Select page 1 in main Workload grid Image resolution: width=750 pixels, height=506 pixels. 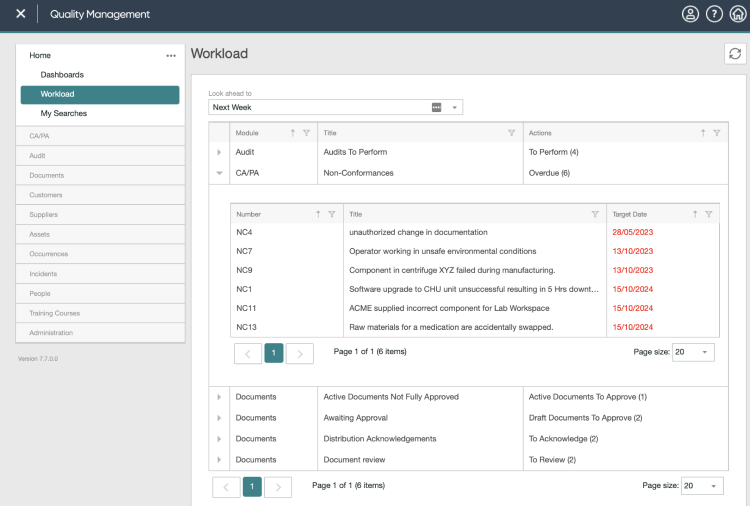(252, 486)
